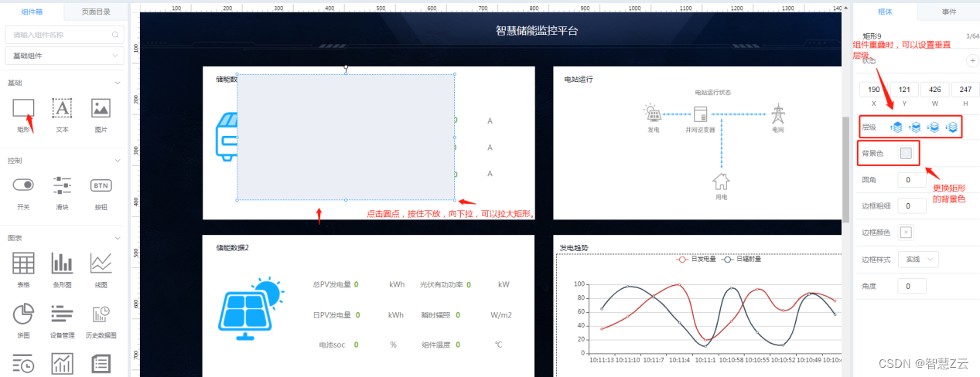Switch to the 事件 tab

[948, 12]
